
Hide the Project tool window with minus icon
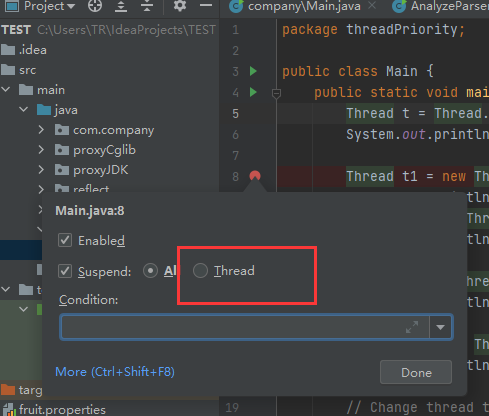[x=206, y=5]
